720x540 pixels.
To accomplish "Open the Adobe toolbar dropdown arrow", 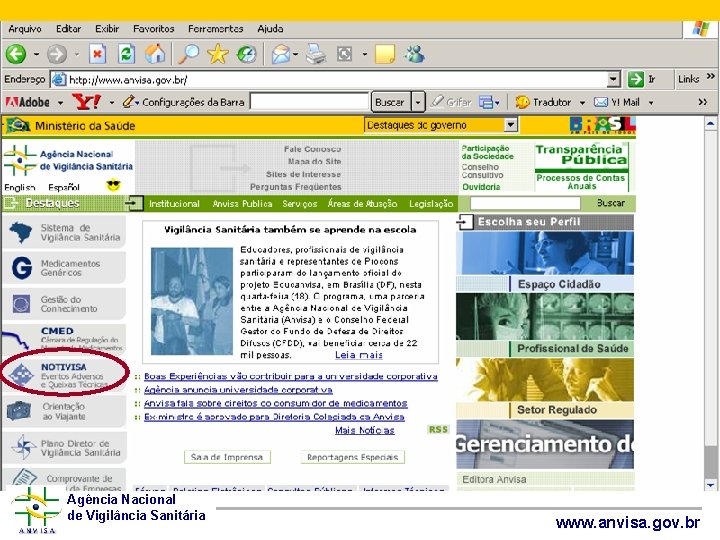I will (x=60, y=102).
